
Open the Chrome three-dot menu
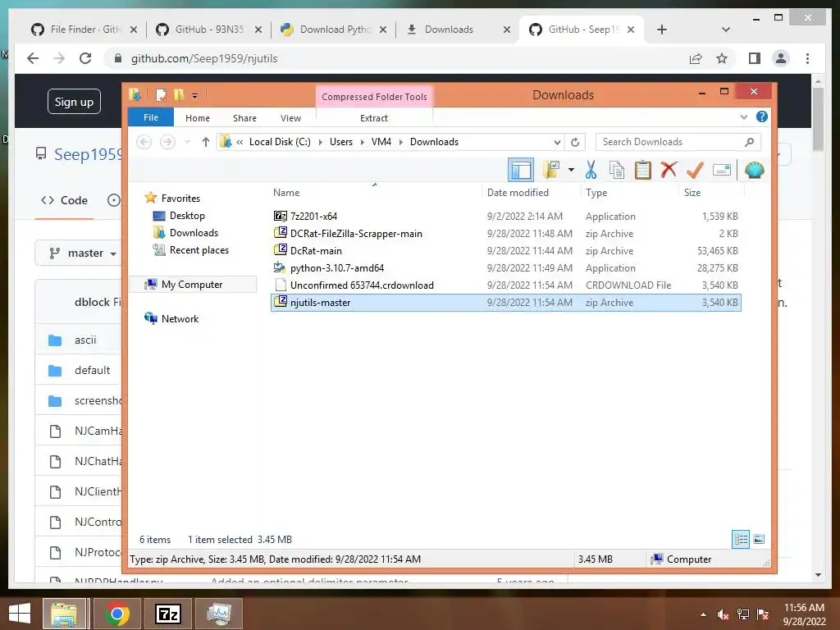pyautogui.click(x=807, y=58)
